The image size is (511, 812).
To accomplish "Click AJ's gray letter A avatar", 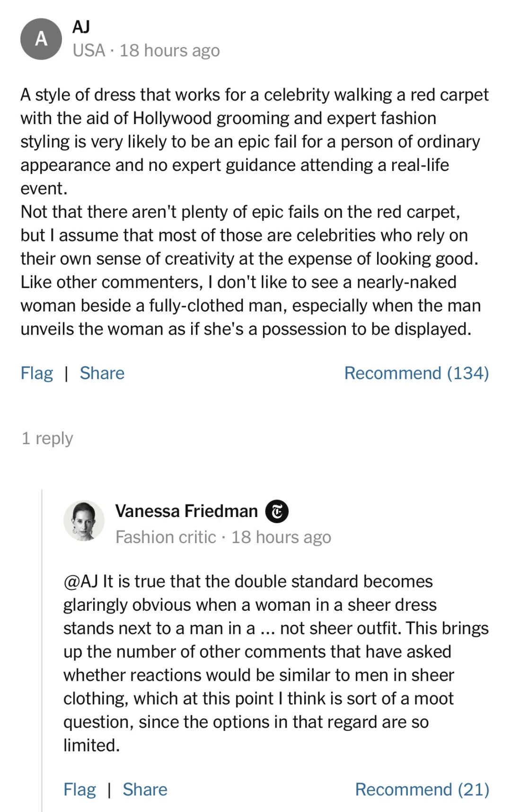I will pos(41,39).
